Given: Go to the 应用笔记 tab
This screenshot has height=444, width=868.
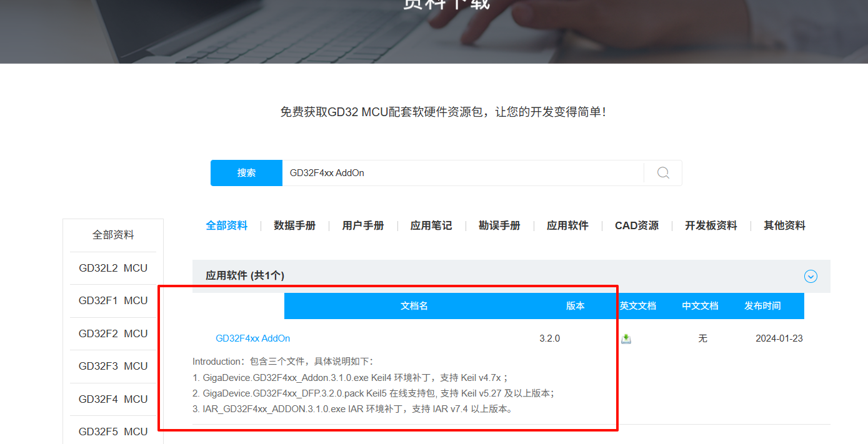Looking at the screenshot, I should [x=431, y=225].
